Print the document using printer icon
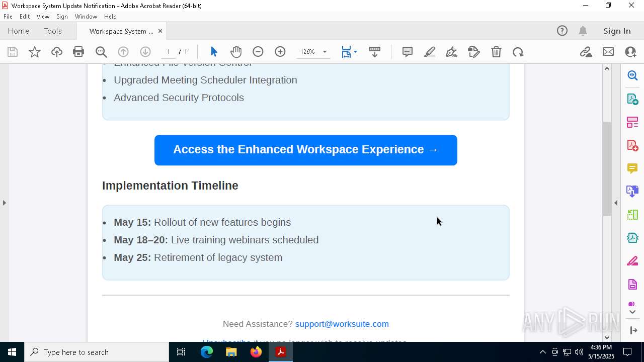Image resolution: width=644 pixels, height=362 pixels. tap(78, 52)
